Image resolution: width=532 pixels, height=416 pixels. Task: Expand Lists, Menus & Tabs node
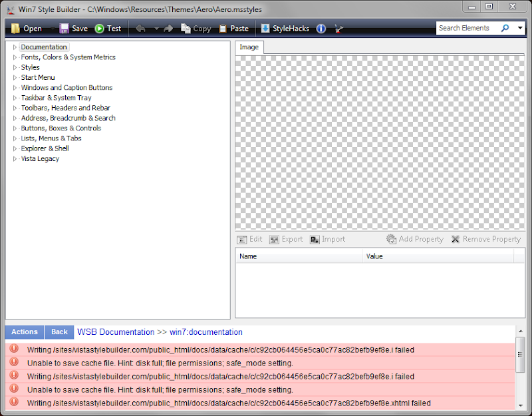(x=15, y=138)
